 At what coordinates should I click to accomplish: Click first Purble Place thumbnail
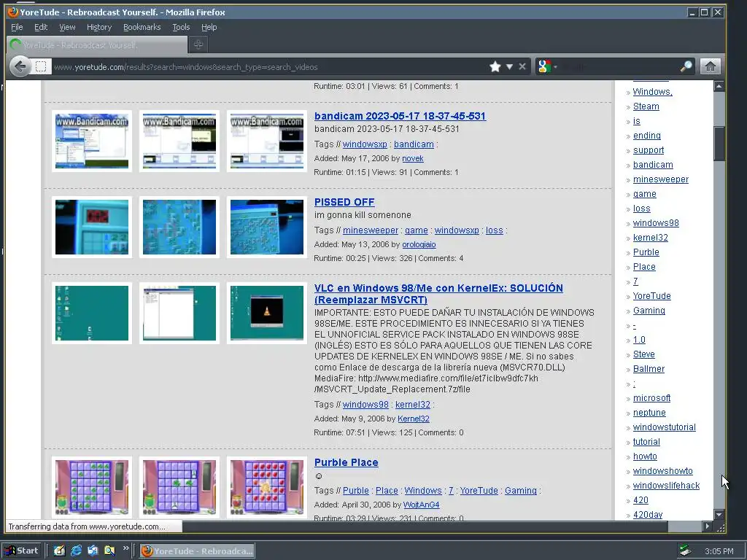click(92, 487)
